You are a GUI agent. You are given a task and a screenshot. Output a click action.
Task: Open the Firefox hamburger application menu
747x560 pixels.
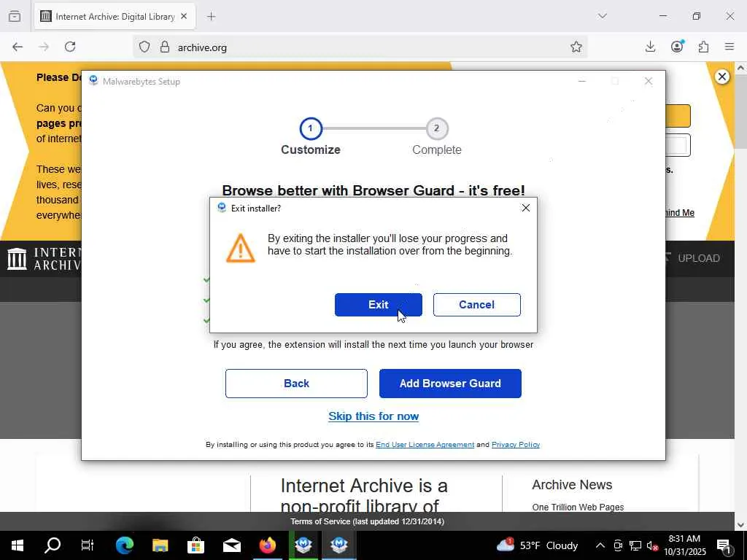click(729, 47)
